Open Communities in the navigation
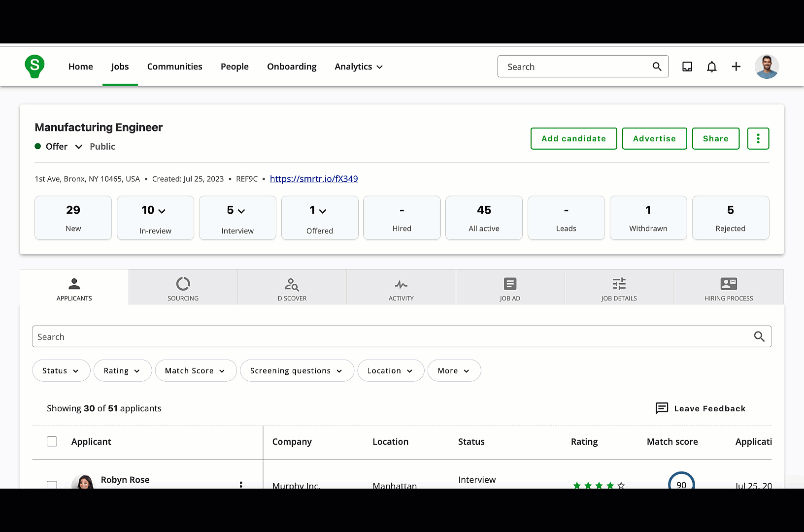This screenshot has width=804, height=532. [175, 66]
